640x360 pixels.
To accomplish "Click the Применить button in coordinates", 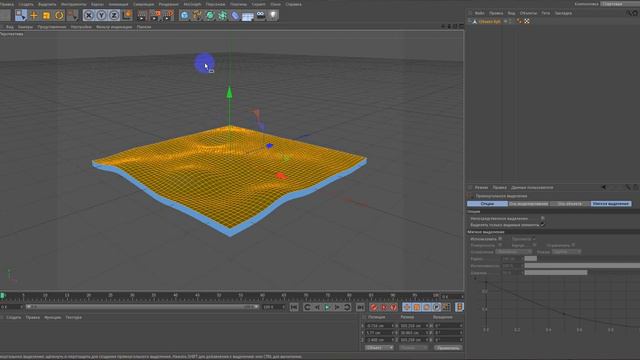I will tap(448, 348).
